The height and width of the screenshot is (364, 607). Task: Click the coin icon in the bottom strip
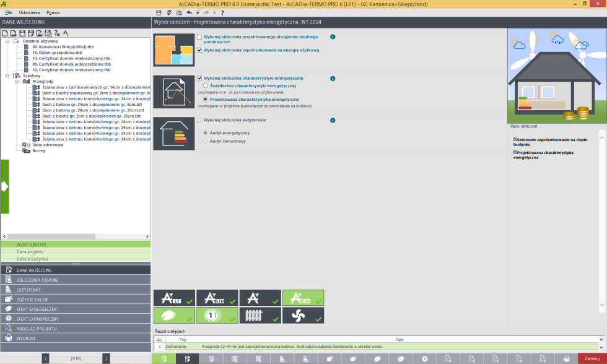tap(425, 358)
